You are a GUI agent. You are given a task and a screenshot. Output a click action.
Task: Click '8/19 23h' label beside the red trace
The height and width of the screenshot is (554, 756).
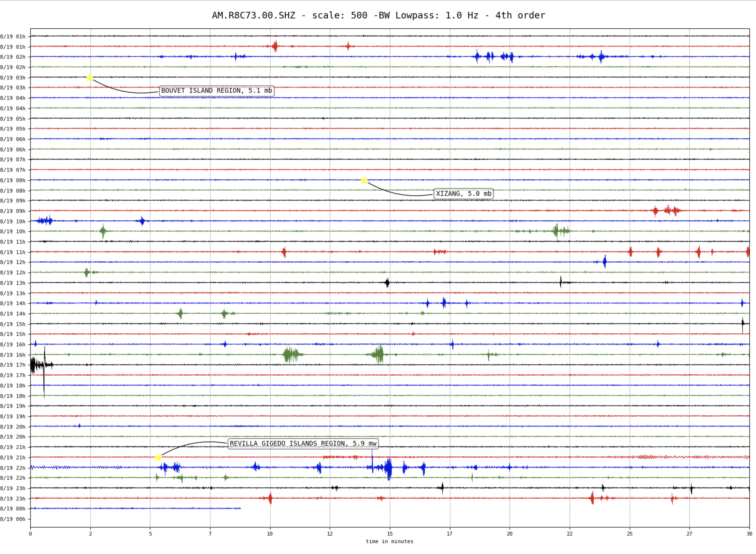pyautogui.click(x=13, y=499)
